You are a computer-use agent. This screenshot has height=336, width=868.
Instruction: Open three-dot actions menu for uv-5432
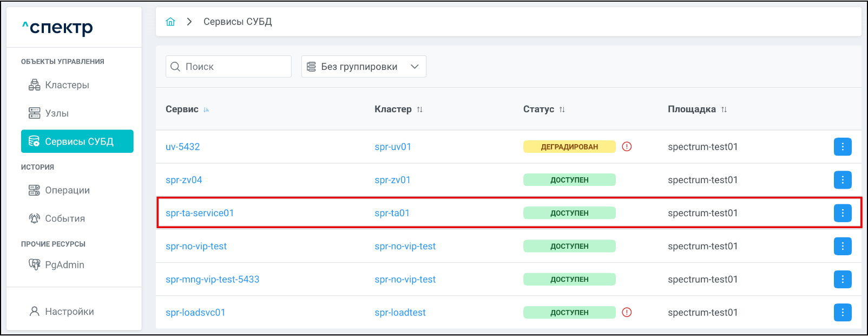click(x=842, y=147)
